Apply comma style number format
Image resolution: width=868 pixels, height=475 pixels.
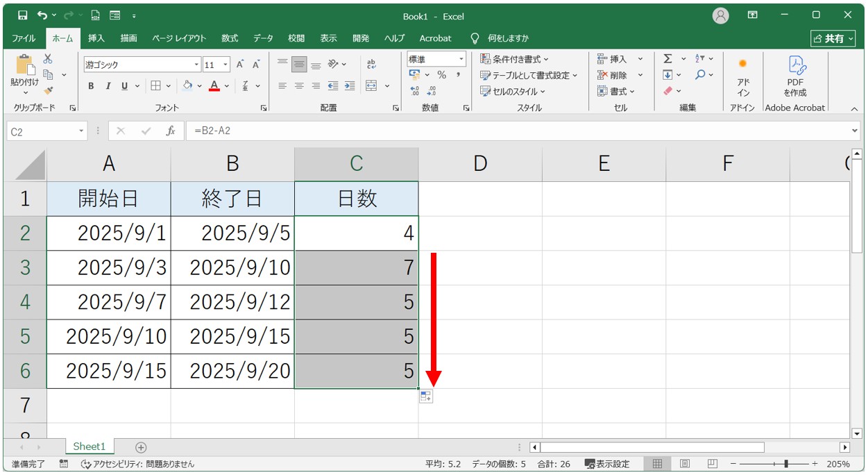point(458,75)
